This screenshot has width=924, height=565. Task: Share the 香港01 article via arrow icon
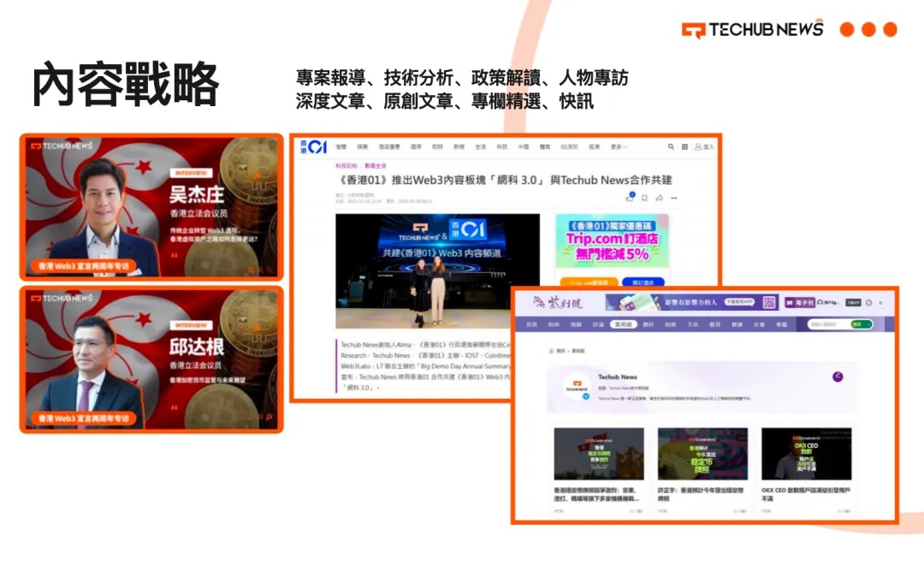pyautogui.click(x=660, y=198)
